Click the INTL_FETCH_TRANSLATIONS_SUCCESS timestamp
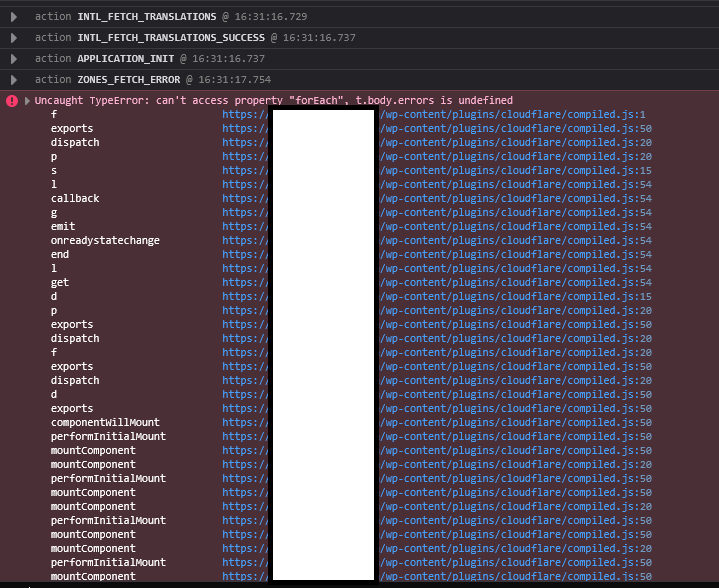The height and width of the screenshot is (588, 719). (x=319, y=38)
